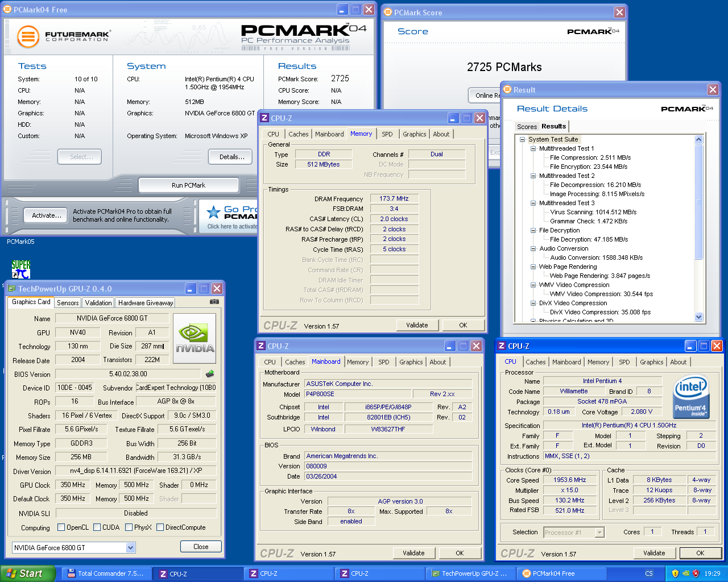This screenshot has width=728, height=582.
Task: Click the NVIDIA logo in GPU-Z
Action: (195, 338)
